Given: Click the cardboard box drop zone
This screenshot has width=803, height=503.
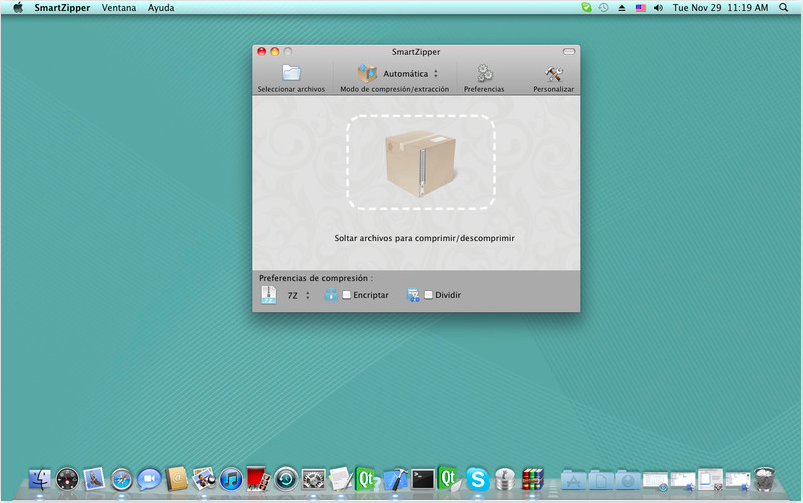Looking at the screenshot, I should (x=421, y=162).
